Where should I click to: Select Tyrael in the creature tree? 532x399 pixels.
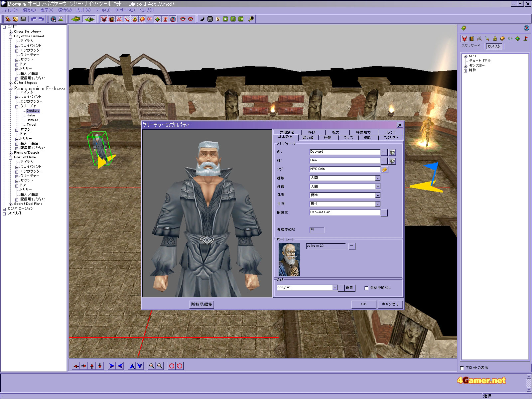[x=31, y=125]
